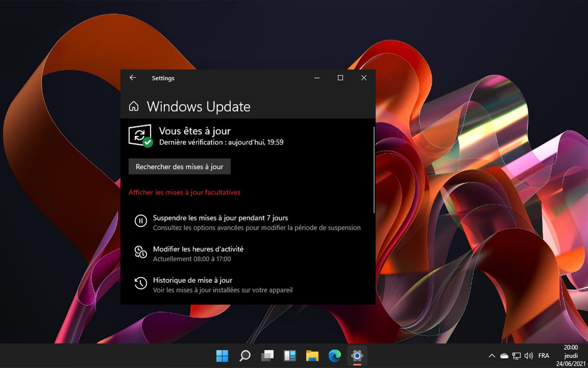Open Task View on the taskbar
Image resolution: width=588 pixels, height=368 pixels.
click(x=267, y=356)
